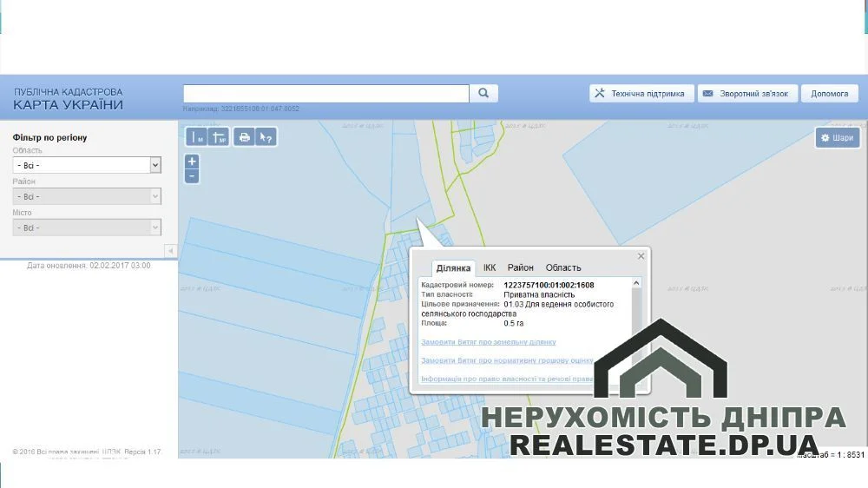868x488 pixels.
Task: Expand the Область dropdown
Action: pos(87,165)
